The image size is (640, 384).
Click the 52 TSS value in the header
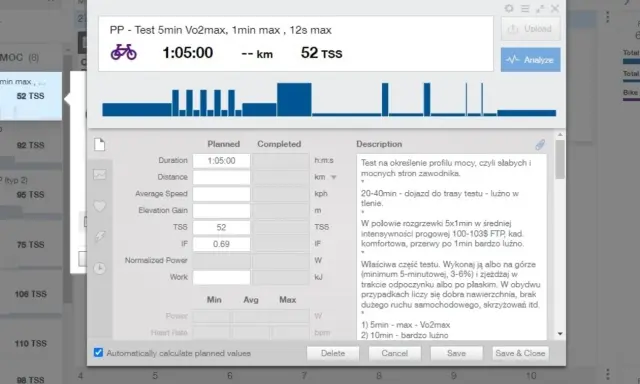pyautogui.click(x=322, y=53)
